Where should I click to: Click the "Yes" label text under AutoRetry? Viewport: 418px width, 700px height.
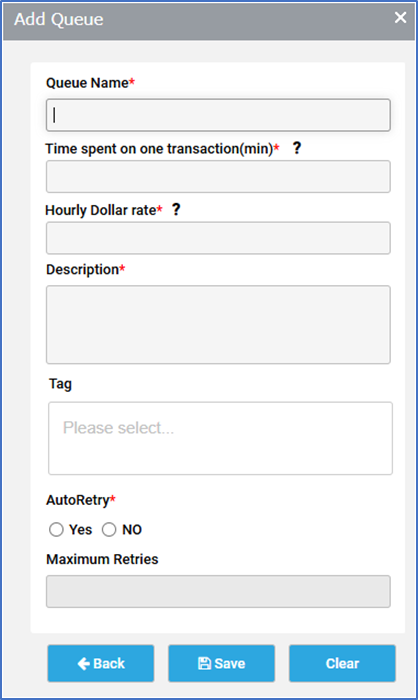(80, 529)
